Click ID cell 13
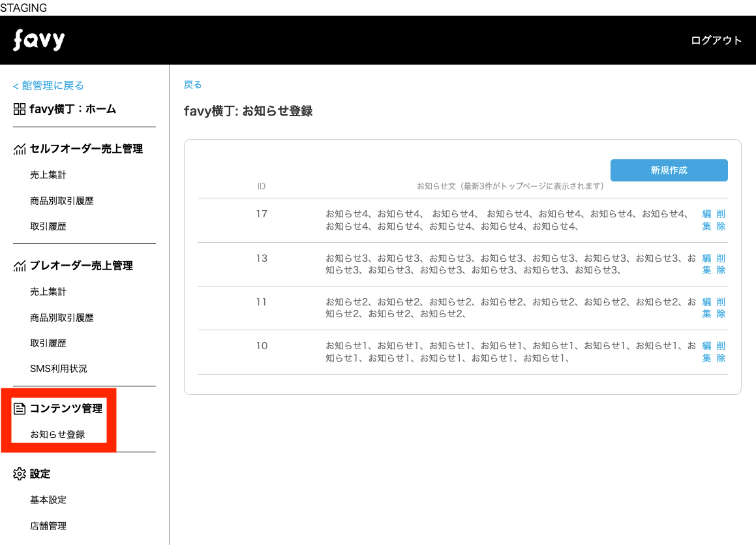The image size is (756, 545). point(262,258)
